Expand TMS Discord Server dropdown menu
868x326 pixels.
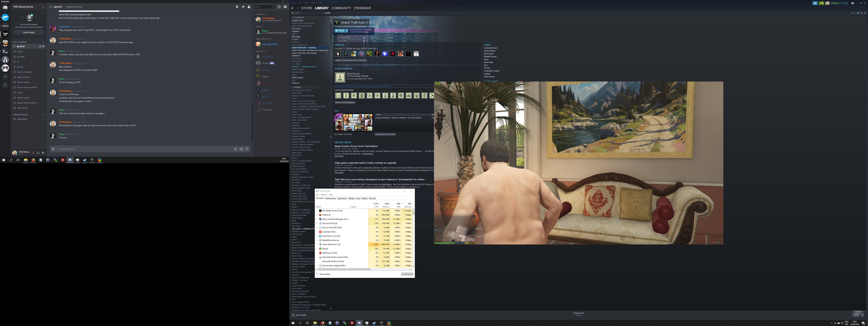[x=43, y=7]
